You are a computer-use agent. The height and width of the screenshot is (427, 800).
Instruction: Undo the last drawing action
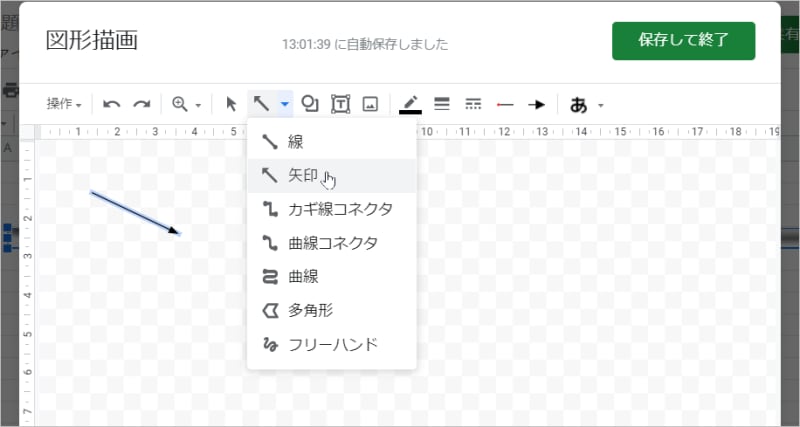pos(111,105)
